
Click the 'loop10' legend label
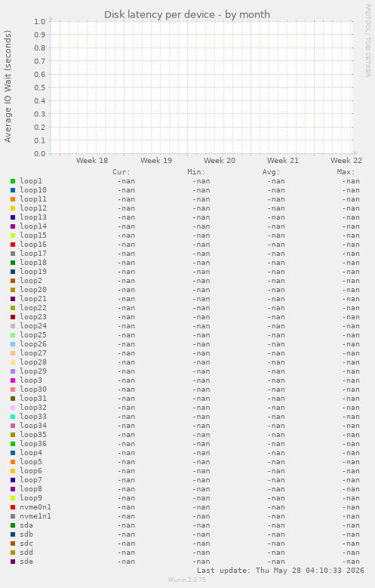tap(33, 190)
